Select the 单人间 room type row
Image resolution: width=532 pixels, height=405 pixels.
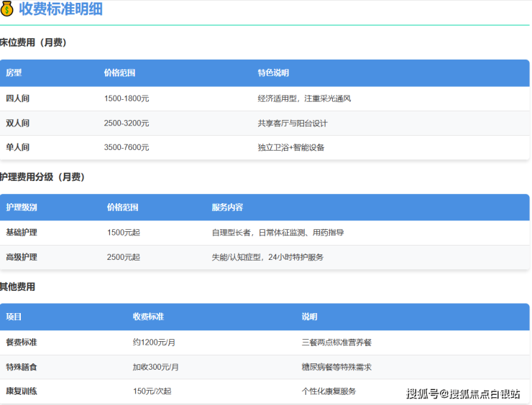click(x=17, y=147)
